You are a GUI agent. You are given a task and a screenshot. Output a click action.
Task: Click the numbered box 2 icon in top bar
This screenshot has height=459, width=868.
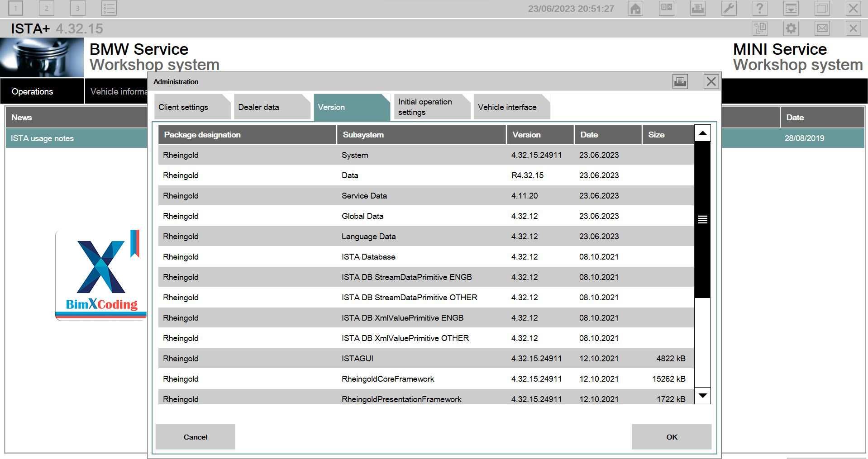point(47,8)
